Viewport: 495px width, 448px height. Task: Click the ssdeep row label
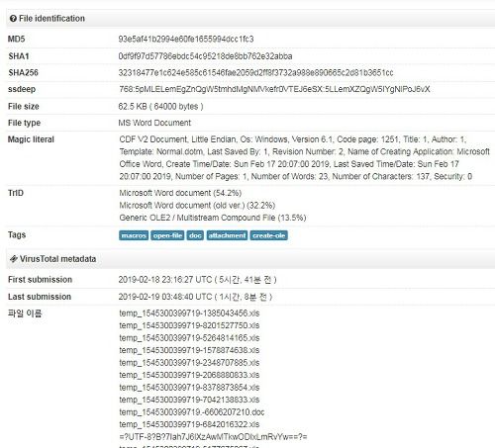pyautogui.click(x=22, y=89)
